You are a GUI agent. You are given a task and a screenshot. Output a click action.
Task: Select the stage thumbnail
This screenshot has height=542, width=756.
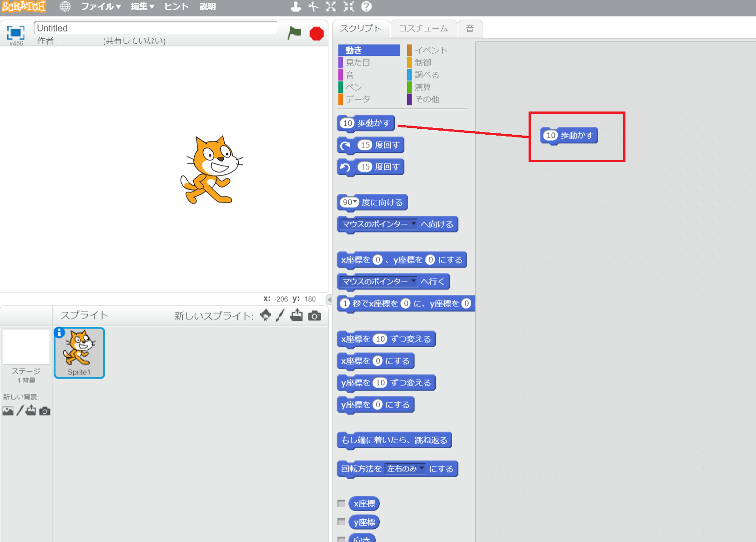tap(26, 347)
